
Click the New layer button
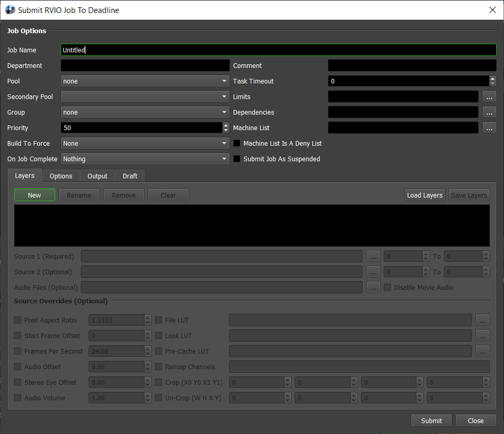[35, 195]
